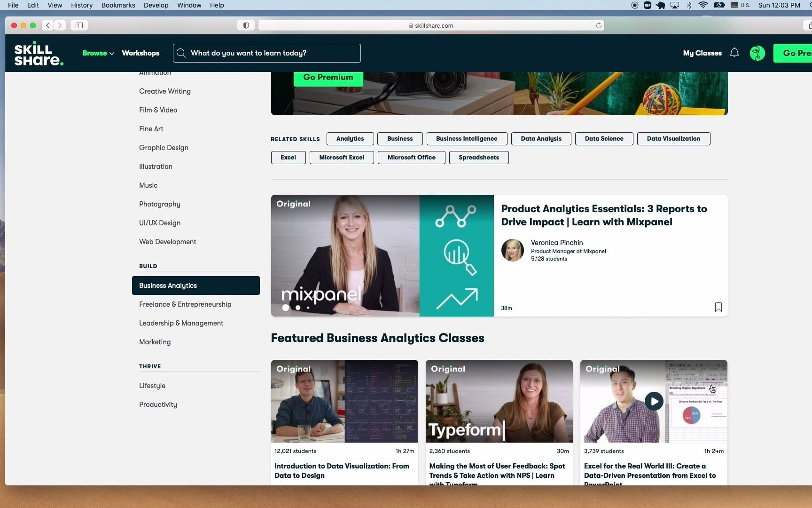Viewport: 812px width, 508px height.
Task: Select the Business related skill tag
Action: tap(400, 139)
